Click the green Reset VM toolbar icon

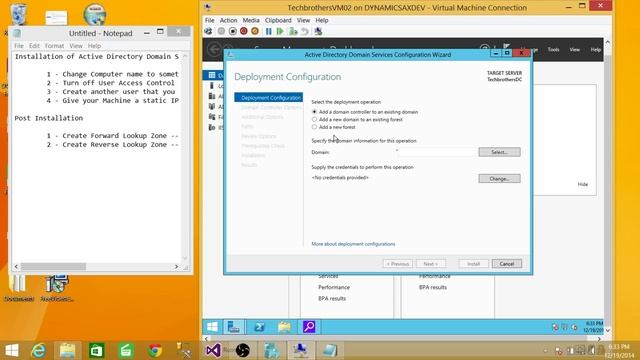click(280, 31)
